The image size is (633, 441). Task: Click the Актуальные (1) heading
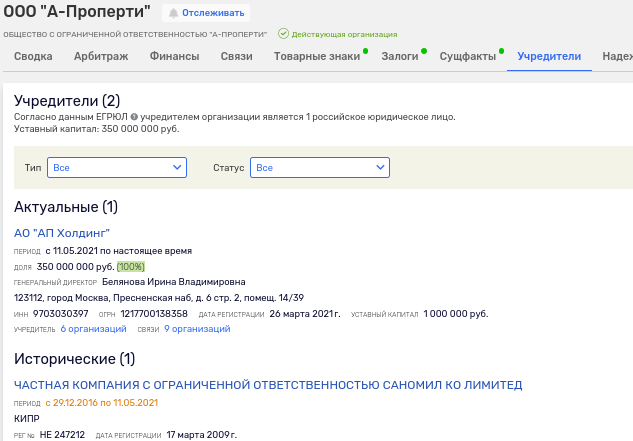coord(66,207)
